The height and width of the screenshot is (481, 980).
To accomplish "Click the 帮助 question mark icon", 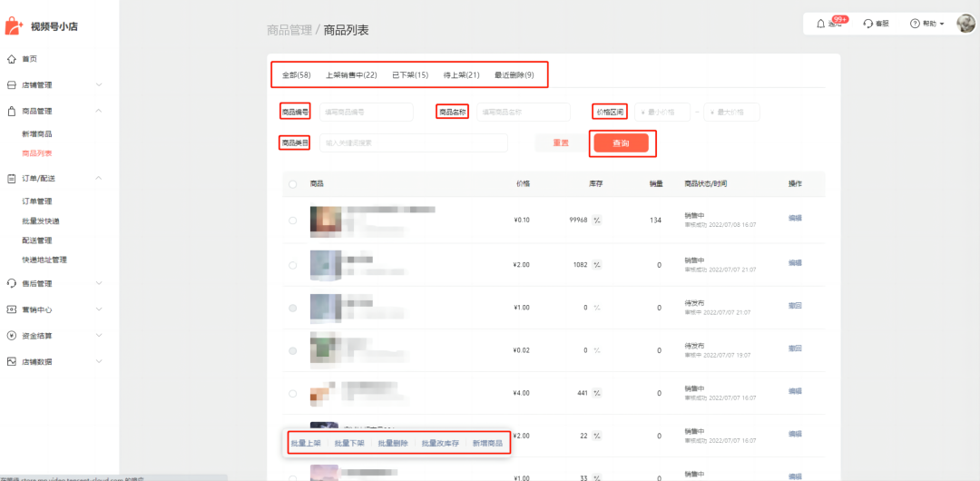I will (x=915, y=24).
